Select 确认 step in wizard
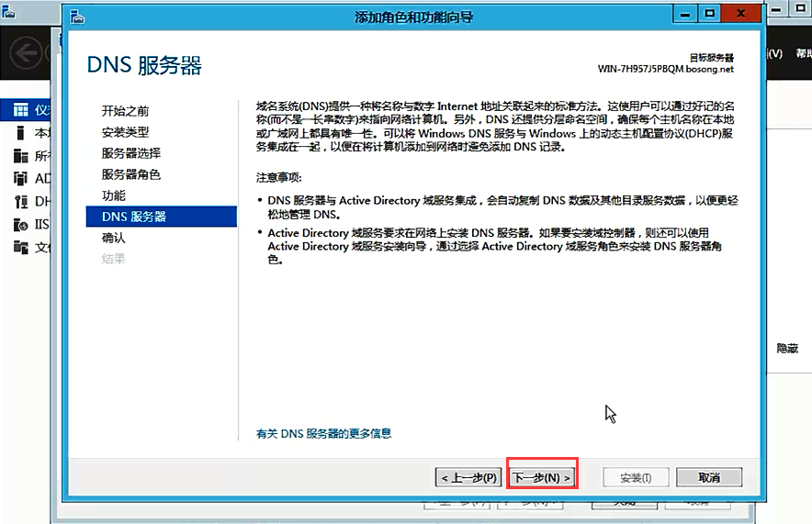Screen dimensions: 812x524 [x=113, y=238]
